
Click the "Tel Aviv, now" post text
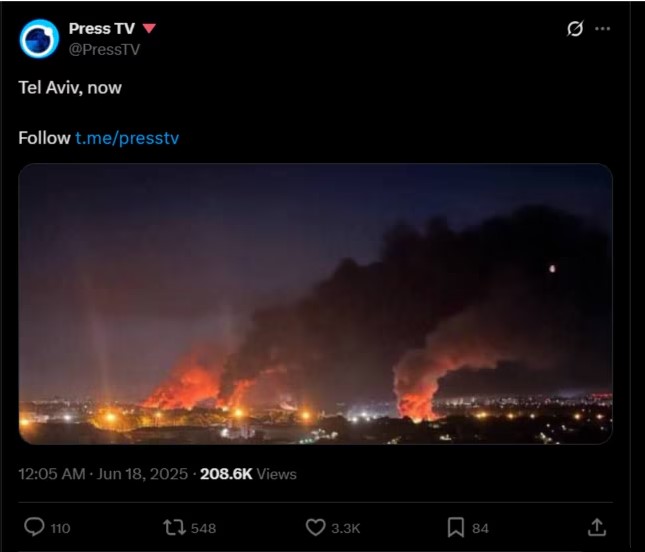pos(70,87)
